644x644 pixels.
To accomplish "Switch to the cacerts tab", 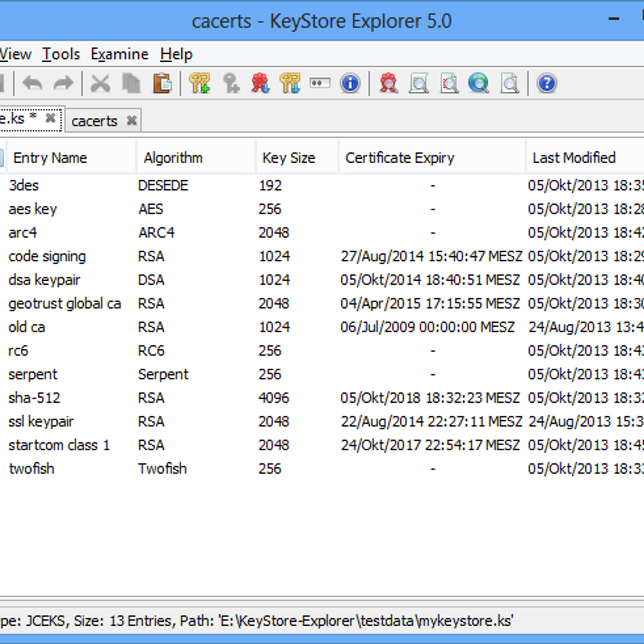I will (x=95, y=120).
